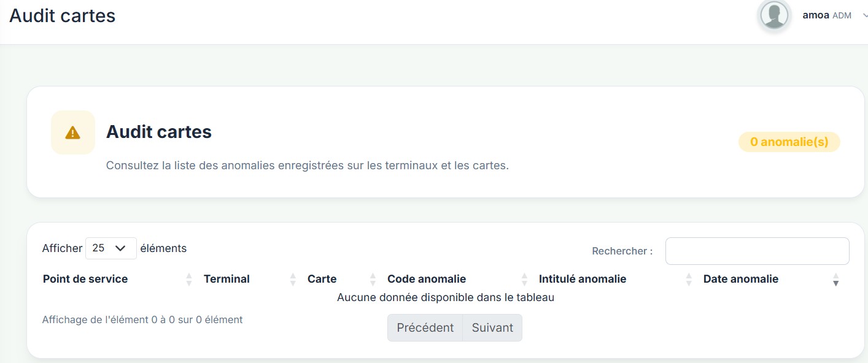The height and width of the screenshot is (363, 868).
Task: Click the Suivant pagination button
Action: tap(492, 327)
